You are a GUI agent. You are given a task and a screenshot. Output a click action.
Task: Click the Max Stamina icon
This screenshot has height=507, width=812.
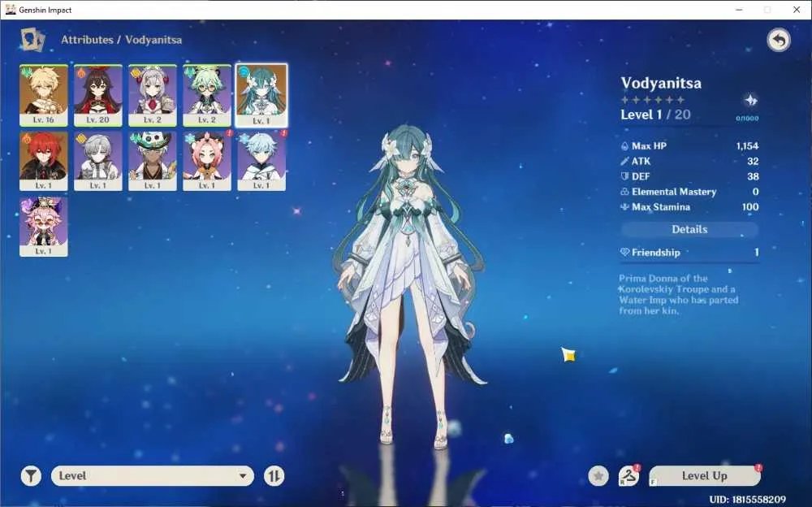(624, 207)
